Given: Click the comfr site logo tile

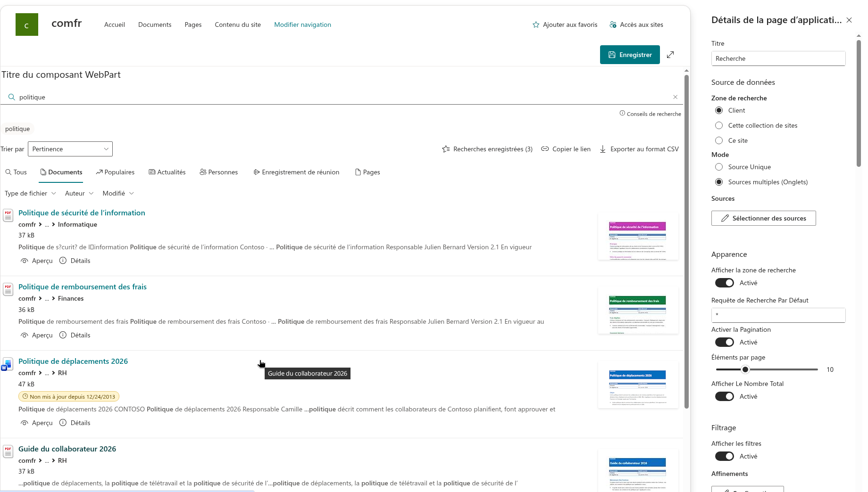Looking at the screenshot, I should (x=27, y=25).
